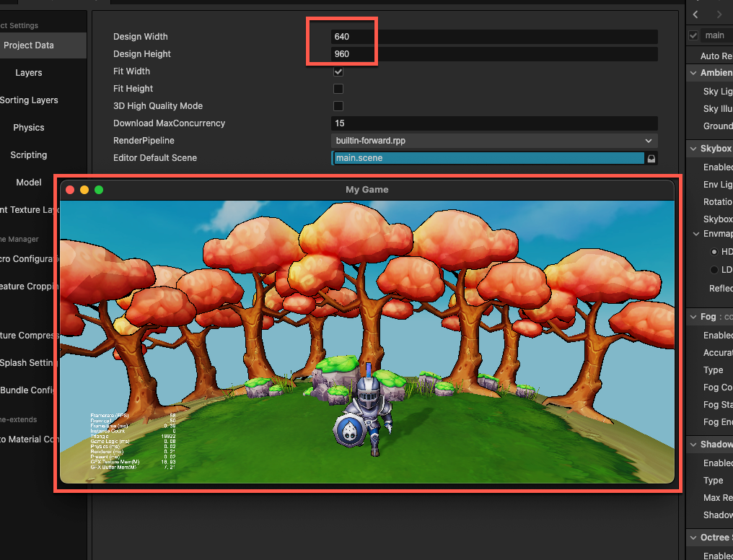Image resolution: width=733 pixels, height=560 pixels.
Task: Click the Download MaxConcurrency field
Action: (494, 123)
